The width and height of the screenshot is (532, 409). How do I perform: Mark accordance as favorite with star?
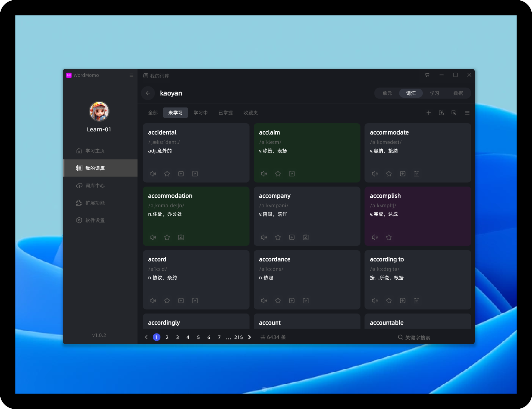[278, 301]
